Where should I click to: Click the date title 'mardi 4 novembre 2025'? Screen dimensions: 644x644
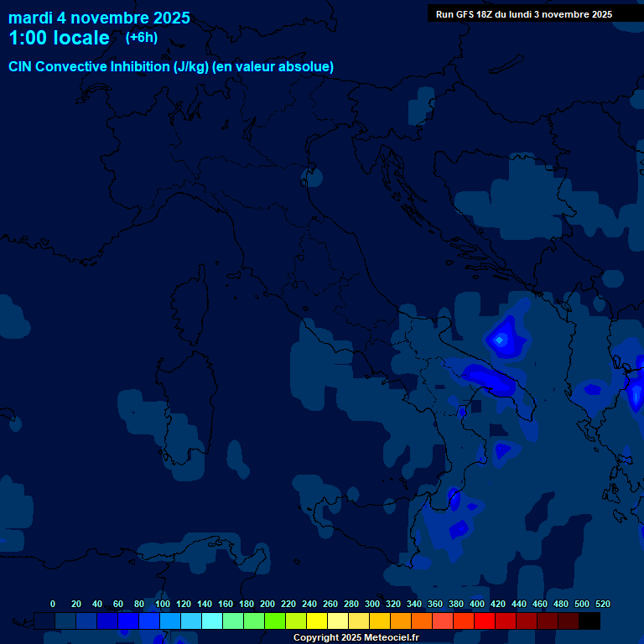tap(99, 18)
